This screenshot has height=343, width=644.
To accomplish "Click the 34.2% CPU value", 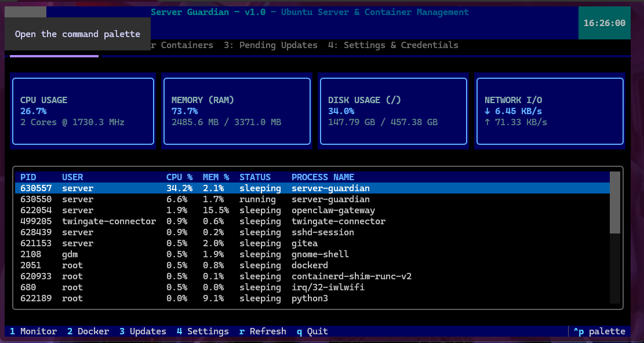I will coord(180,188).
